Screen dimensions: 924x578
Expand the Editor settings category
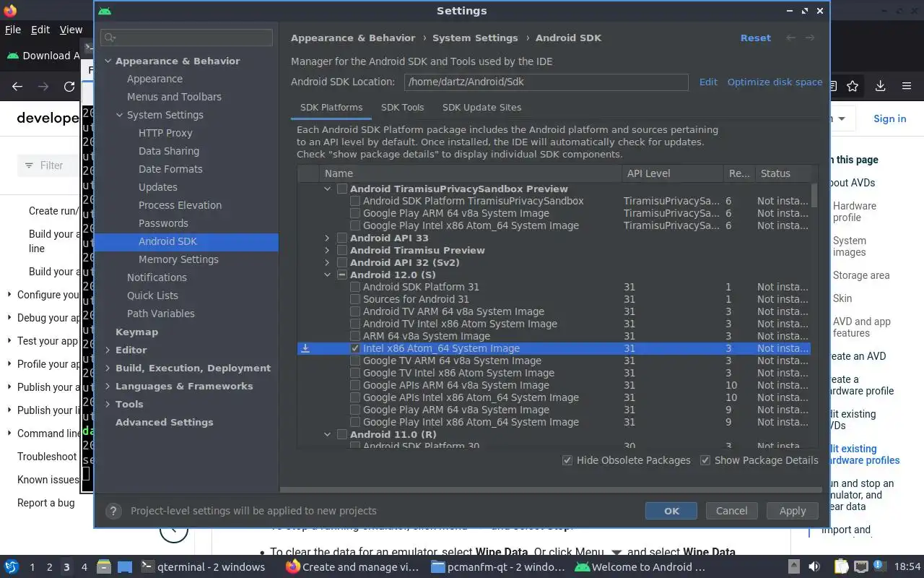(x=108, y=350)
